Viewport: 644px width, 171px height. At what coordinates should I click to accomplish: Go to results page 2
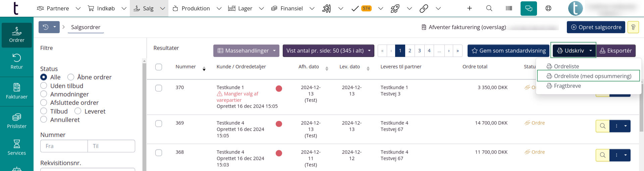[410, 51]
